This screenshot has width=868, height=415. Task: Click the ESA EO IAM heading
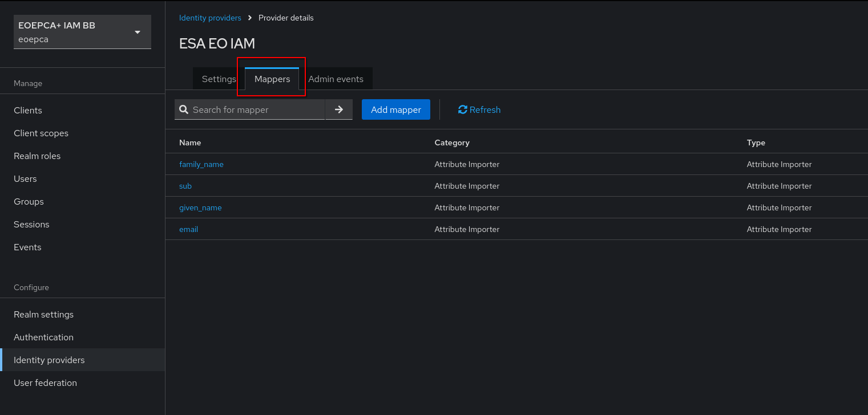click(217, 43)
